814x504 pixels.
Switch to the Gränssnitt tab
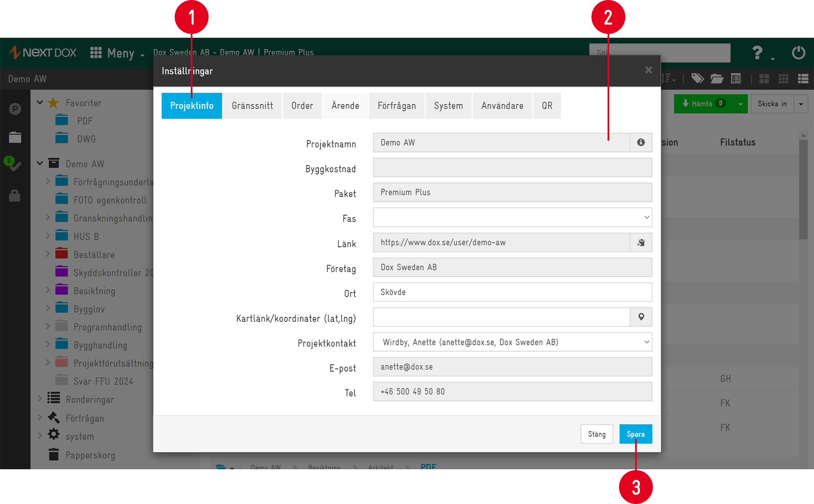[252, 106]
